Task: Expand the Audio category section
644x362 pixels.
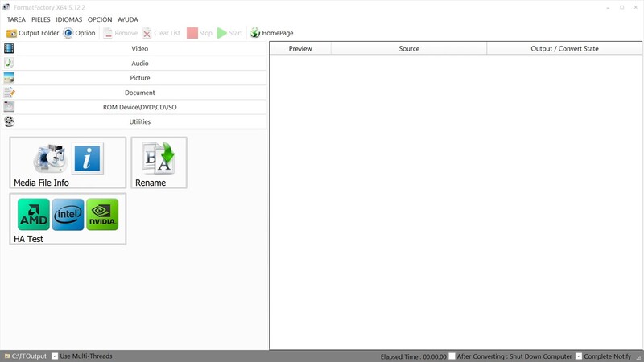Action: coord(134,64)
